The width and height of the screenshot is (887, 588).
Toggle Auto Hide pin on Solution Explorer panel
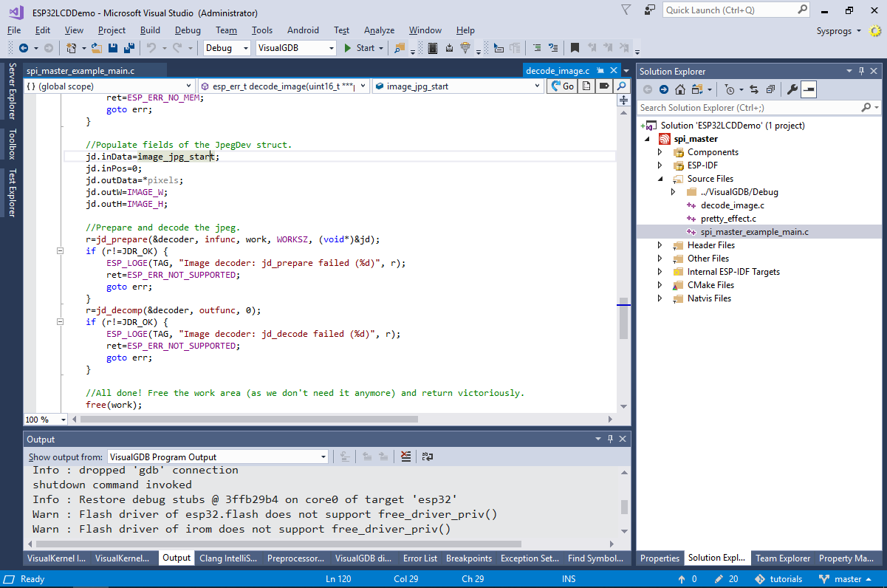click(x=861, y=71)
